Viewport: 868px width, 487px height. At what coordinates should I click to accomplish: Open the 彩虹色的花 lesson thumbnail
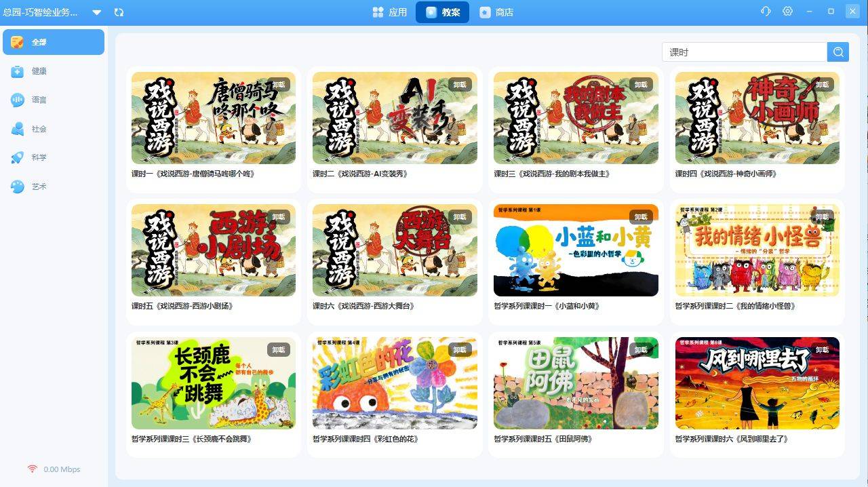coord(395,383)
